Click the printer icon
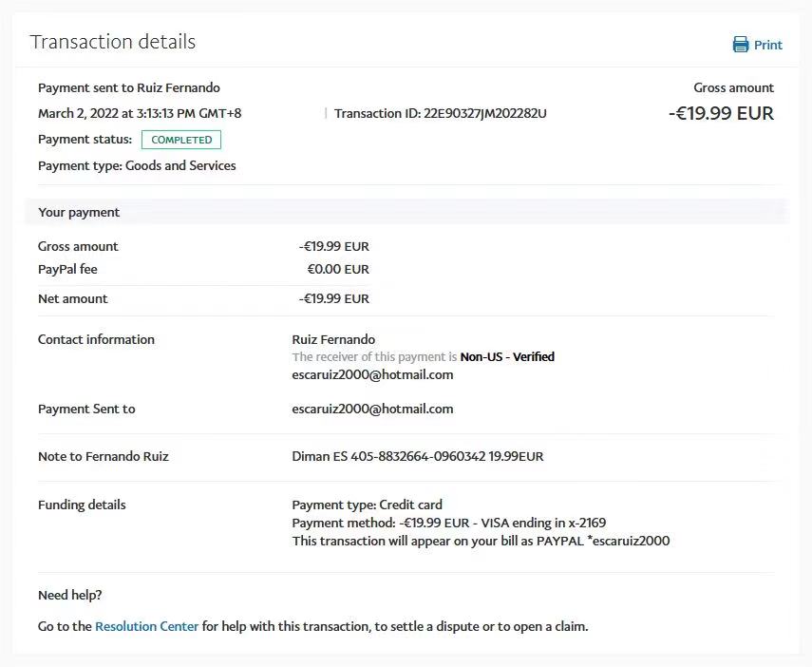812x667 pixels. point(741,45)
